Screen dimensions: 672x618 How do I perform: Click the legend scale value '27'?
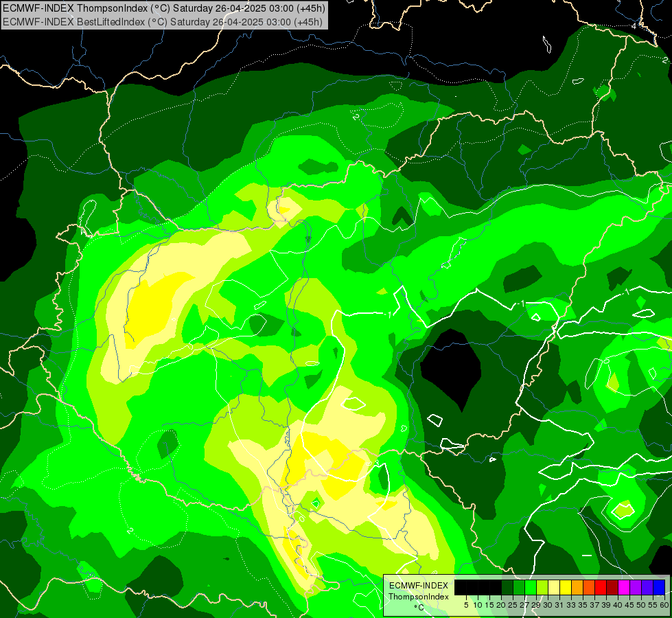tap(524, 605)
